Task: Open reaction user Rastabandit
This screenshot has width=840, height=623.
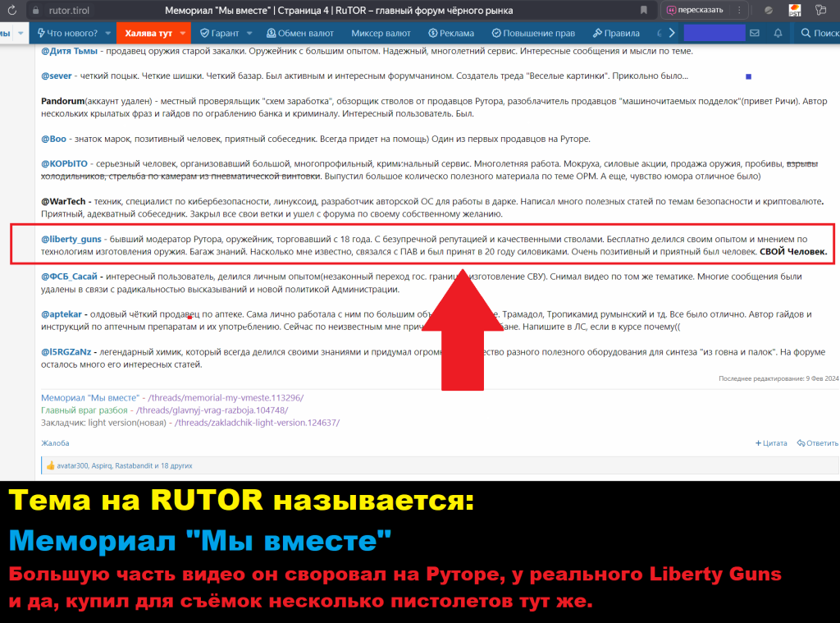Action: 134,466
